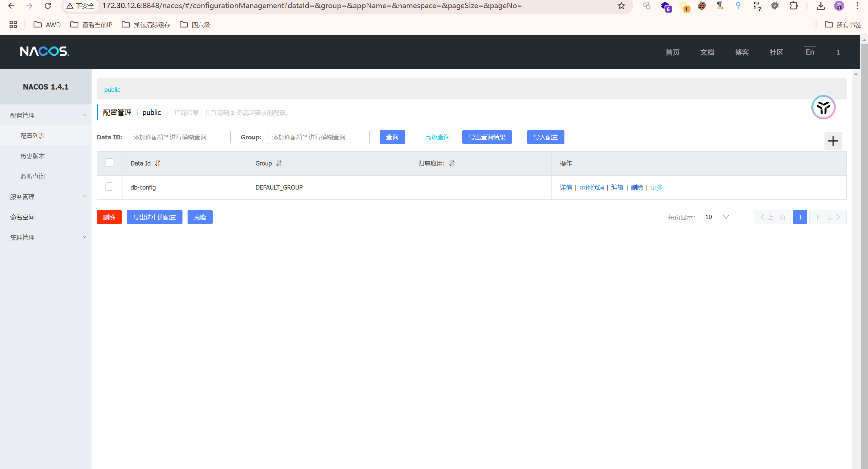Select the public namespace tab

click(112, 90)
